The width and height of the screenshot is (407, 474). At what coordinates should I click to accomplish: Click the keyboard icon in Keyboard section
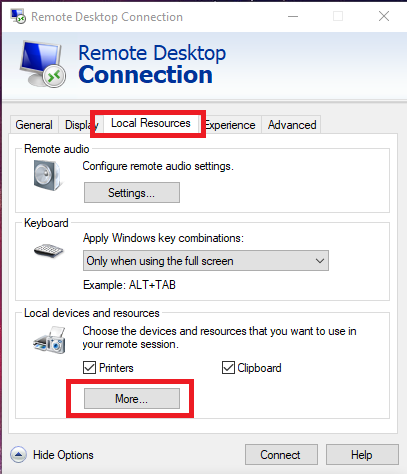click(x=49, y=251)
